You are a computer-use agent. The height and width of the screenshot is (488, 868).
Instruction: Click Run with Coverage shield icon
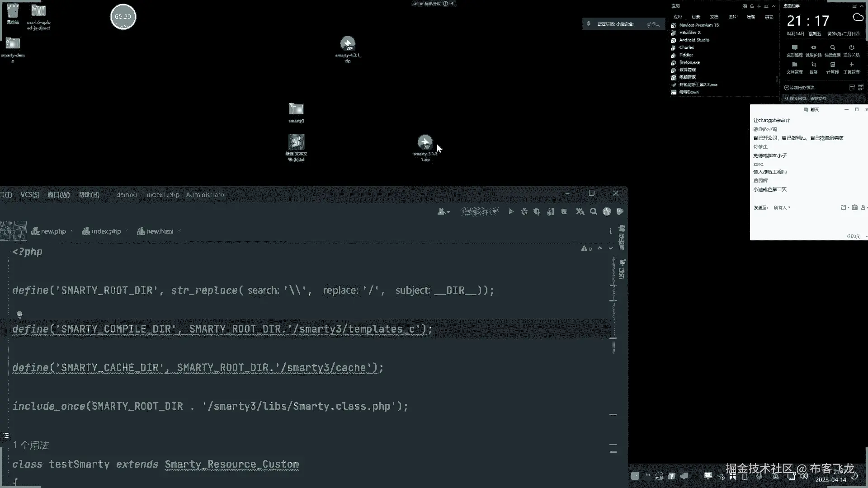[x=537, y=211]
